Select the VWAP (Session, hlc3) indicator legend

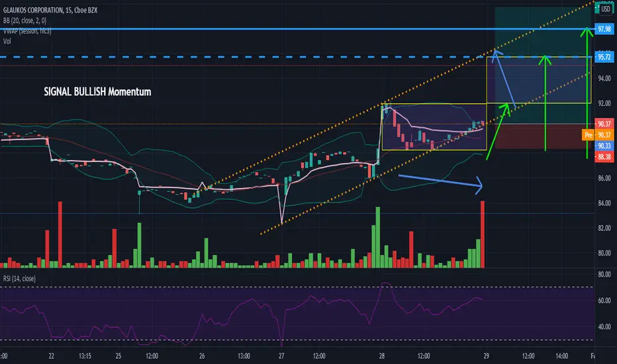pyautogui.click(x=27, y=30)
